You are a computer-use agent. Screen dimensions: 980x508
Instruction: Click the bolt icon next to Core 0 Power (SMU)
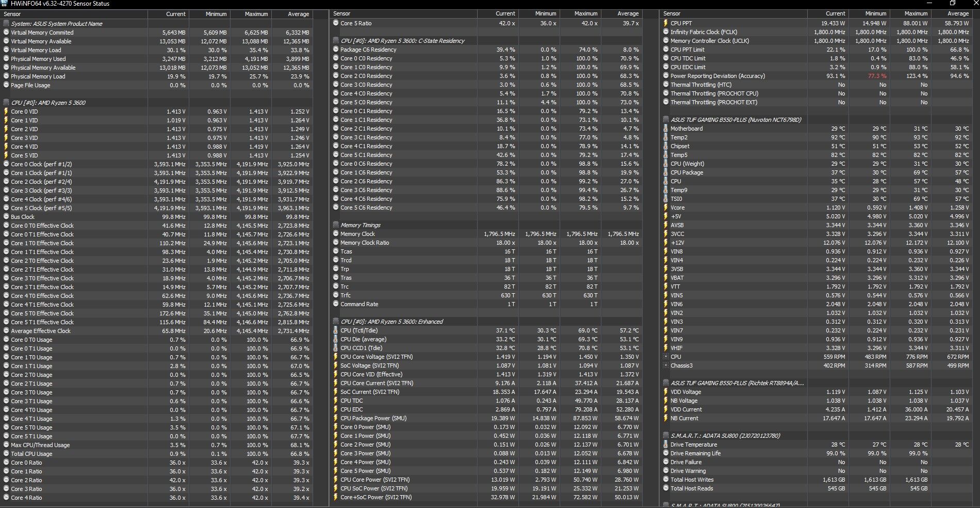click(x=336, y=427)
